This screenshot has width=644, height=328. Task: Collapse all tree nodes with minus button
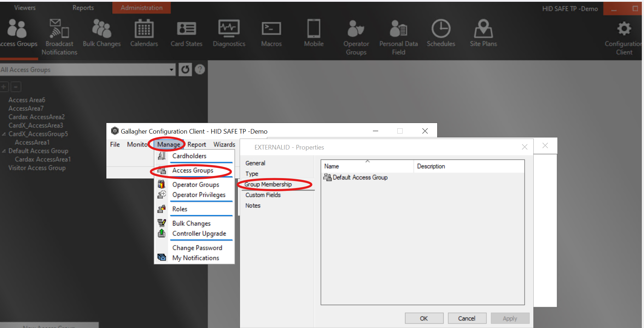[16, 87]
